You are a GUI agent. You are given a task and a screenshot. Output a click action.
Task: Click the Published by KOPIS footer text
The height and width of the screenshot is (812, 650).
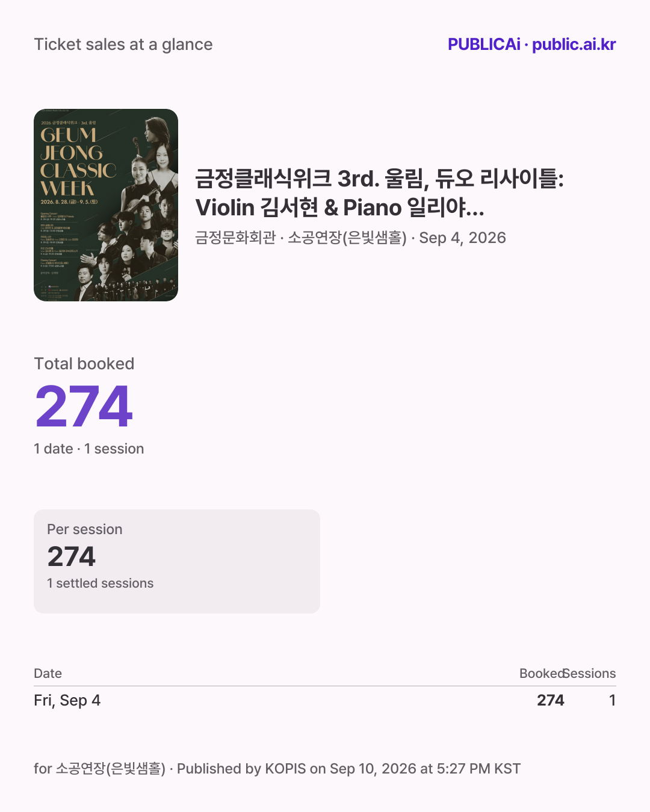pyautogui.click(x=348, y=769)
